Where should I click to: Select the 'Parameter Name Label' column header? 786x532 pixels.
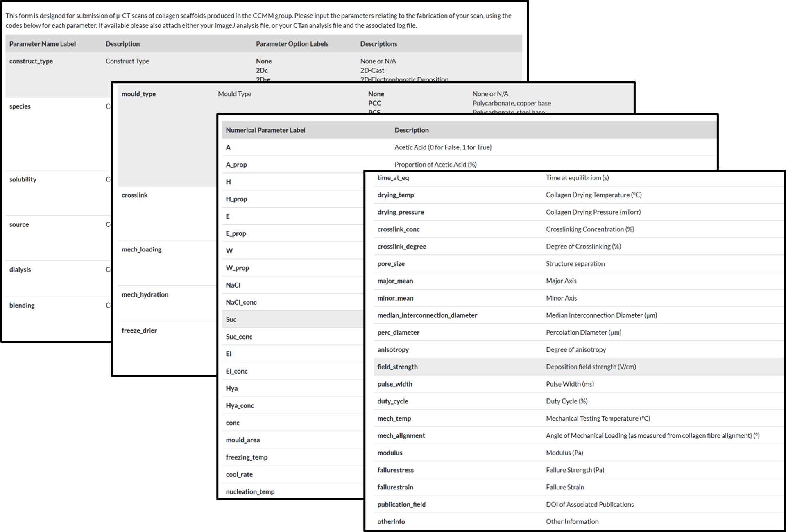pyautogui.click(x=43, y=44)
